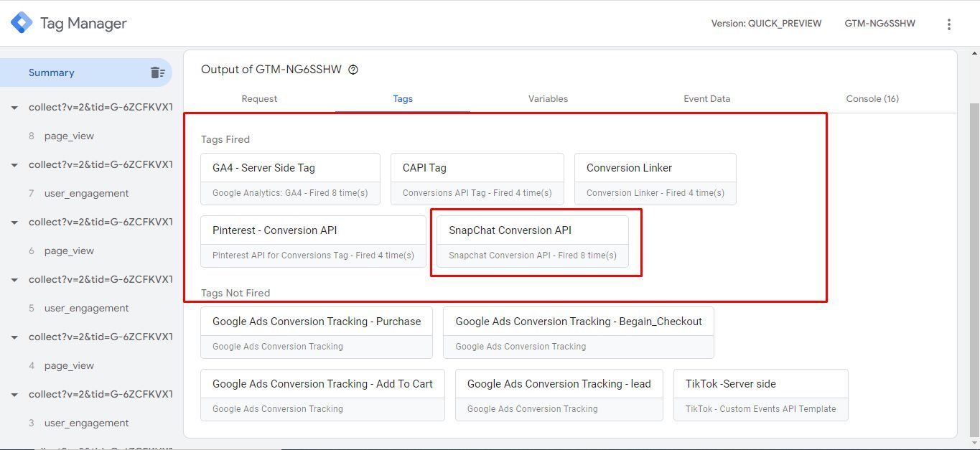Click the GTM-NG6SSHW container ID in header
Screen dimensions: 980x450
(x=879, y=24)
